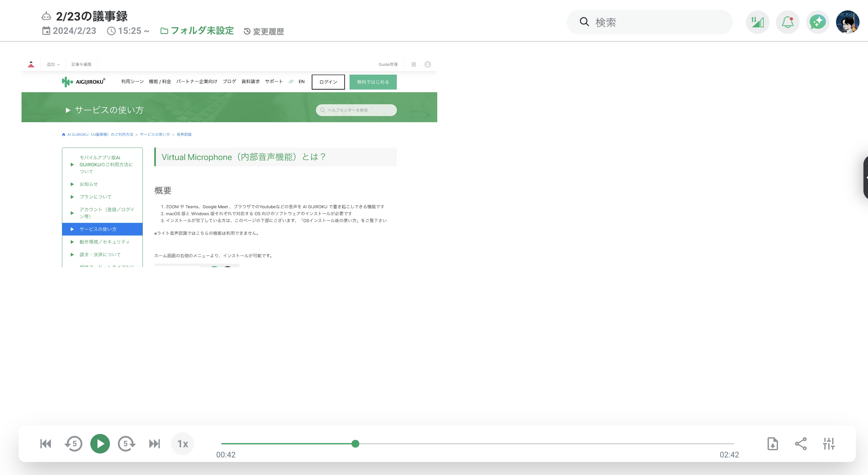
Task: Open the ブログ menu item
Action: tap(230, 81)
